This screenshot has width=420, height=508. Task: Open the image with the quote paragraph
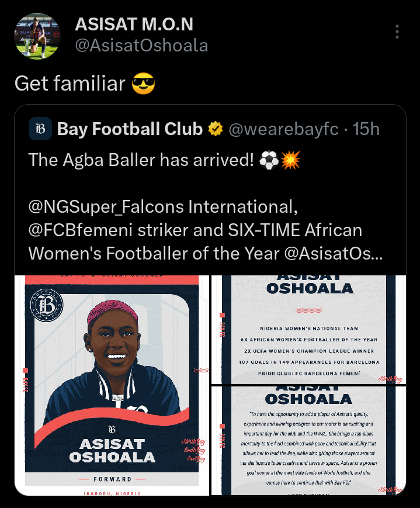click(308, 441)
